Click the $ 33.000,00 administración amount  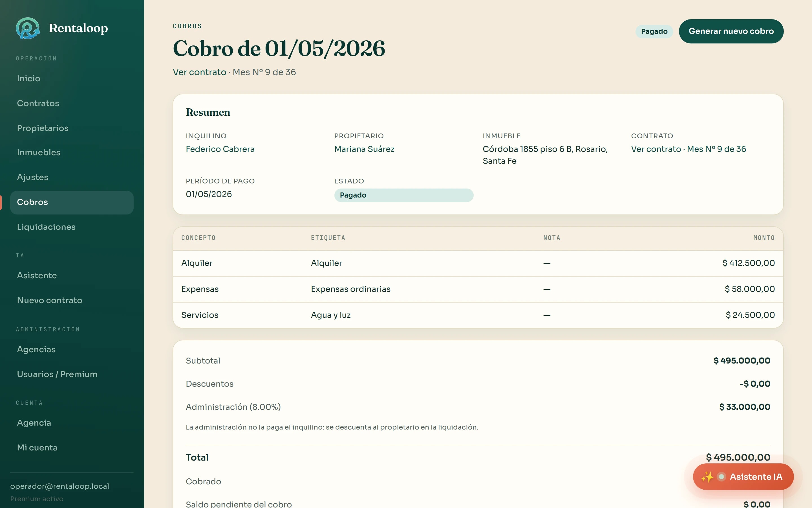coord(745,407)
